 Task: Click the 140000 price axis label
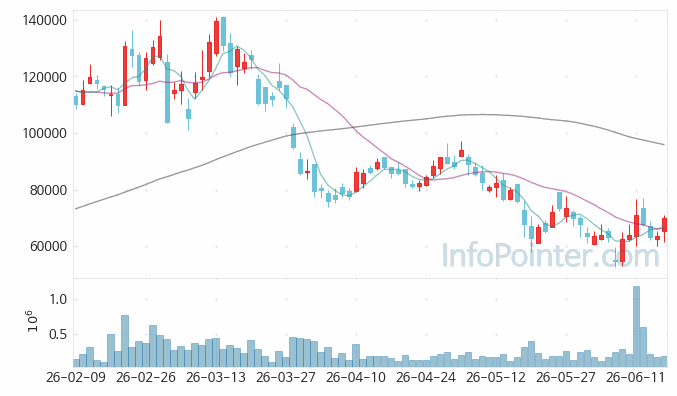(44, 20)
